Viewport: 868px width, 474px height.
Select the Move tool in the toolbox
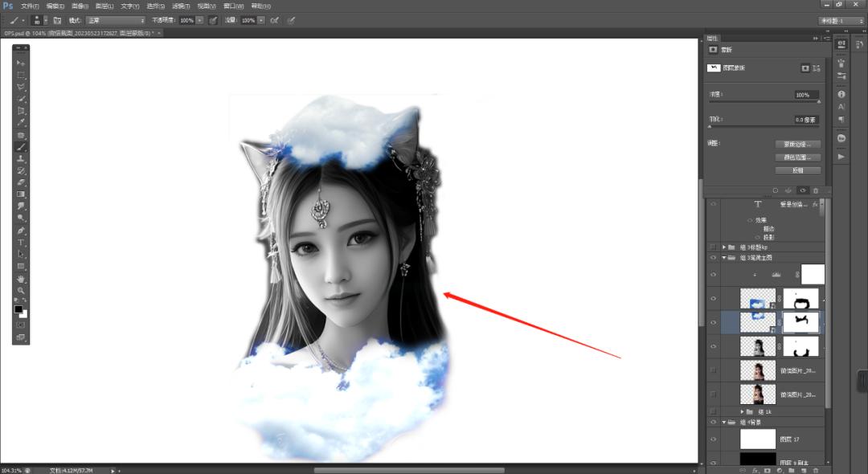coord(21,63)
